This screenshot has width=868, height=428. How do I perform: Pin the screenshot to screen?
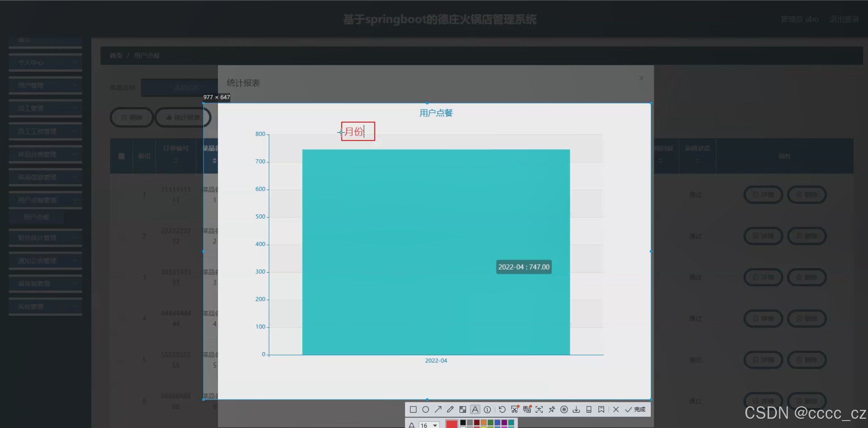tap(552, 410)
